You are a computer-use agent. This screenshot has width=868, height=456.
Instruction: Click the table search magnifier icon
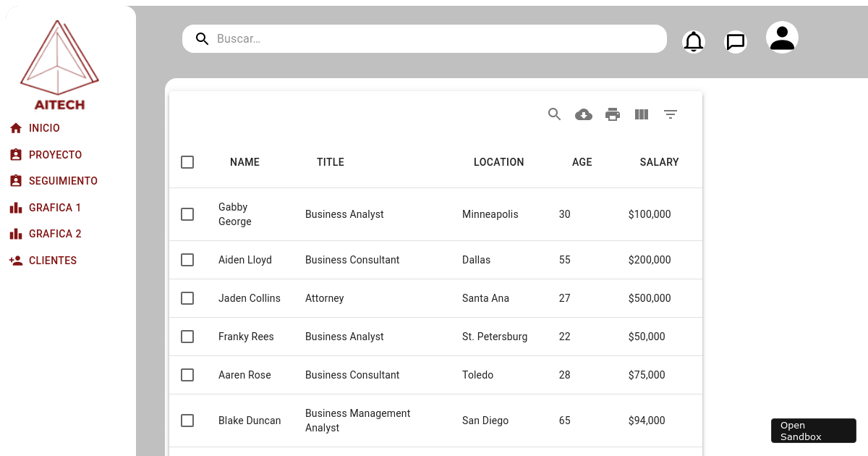pos(555,114)
